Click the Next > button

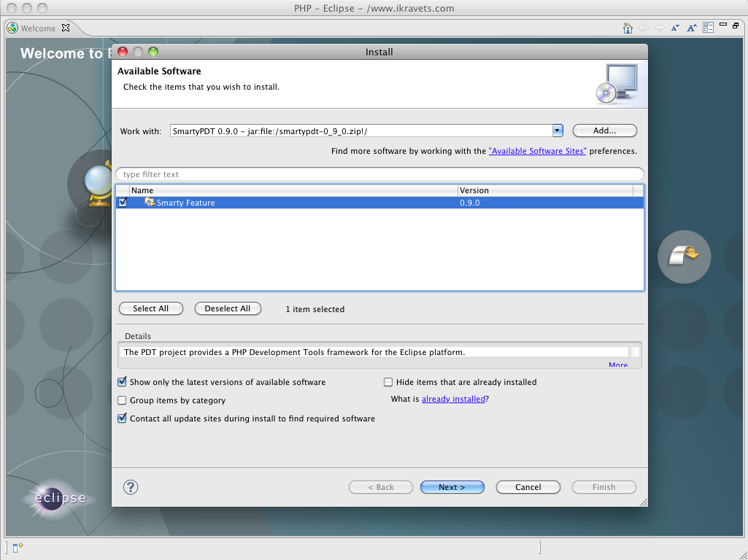point(452,487)
